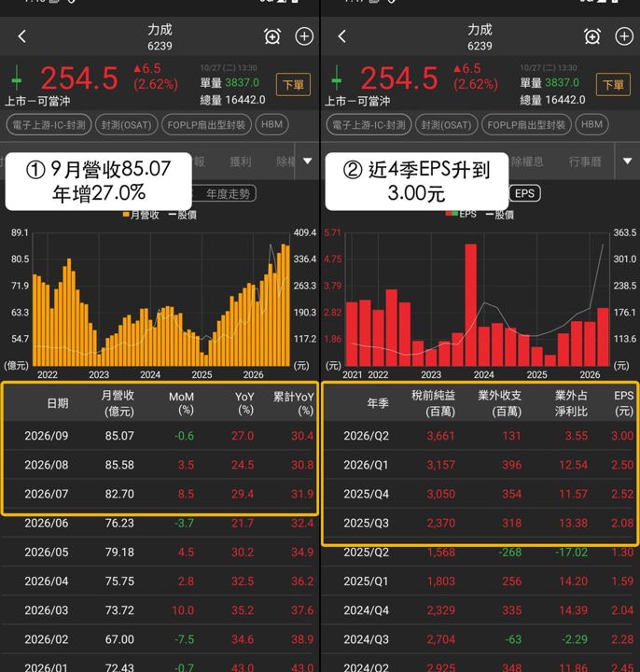Open 封測(OSAT) tag in left panel
The width and height of the screenshot is (640, 672).
(x=126, y=125)
